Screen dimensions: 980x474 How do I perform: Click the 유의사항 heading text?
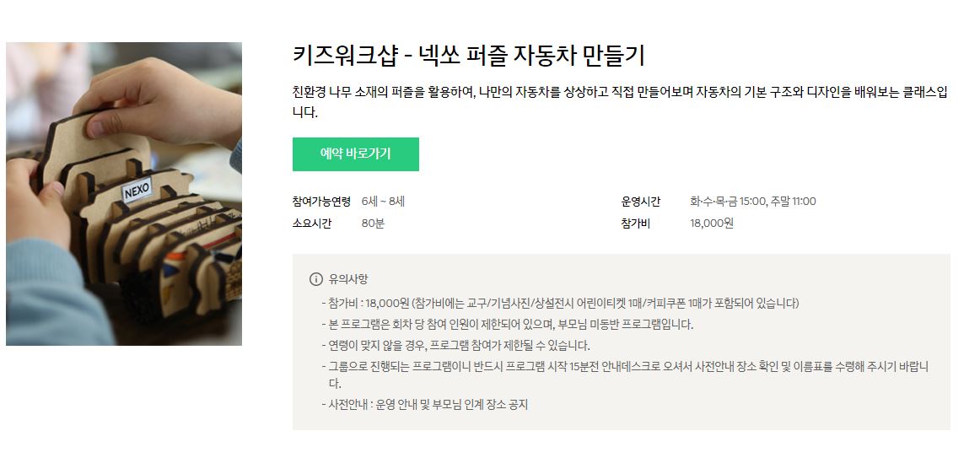[348, 279]
